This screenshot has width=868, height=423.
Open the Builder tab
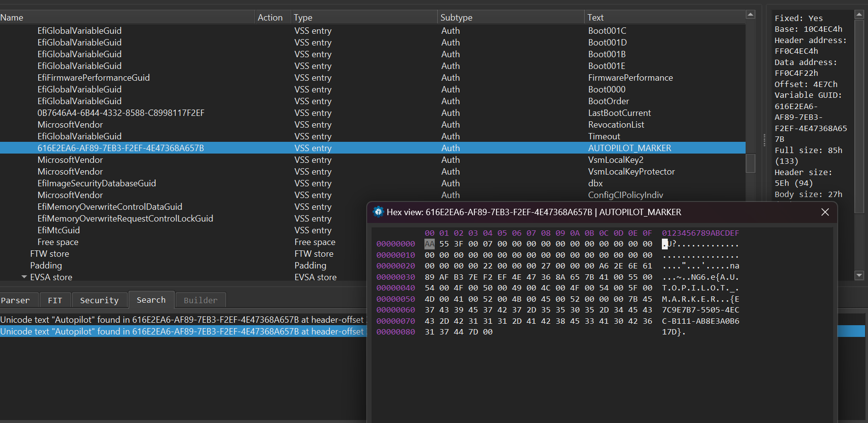tap(201, 300)
